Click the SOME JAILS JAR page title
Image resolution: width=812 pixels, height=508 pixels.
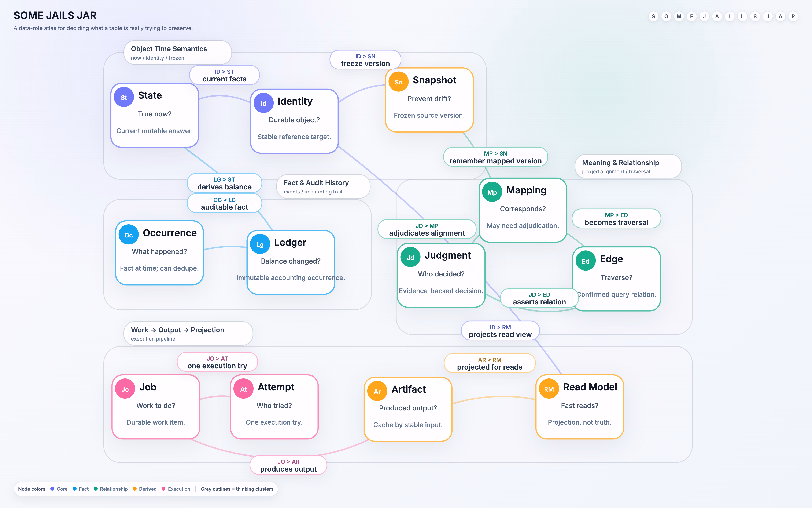[x=55, y=15]
